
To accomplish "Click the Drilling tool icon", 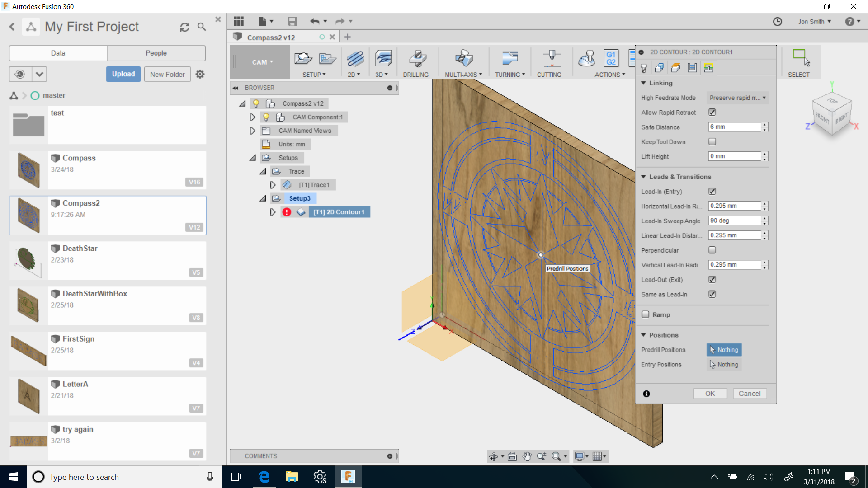I will (417, 59).
